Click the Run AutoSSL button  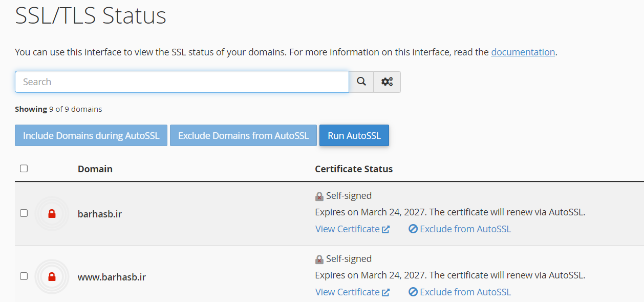354,136
